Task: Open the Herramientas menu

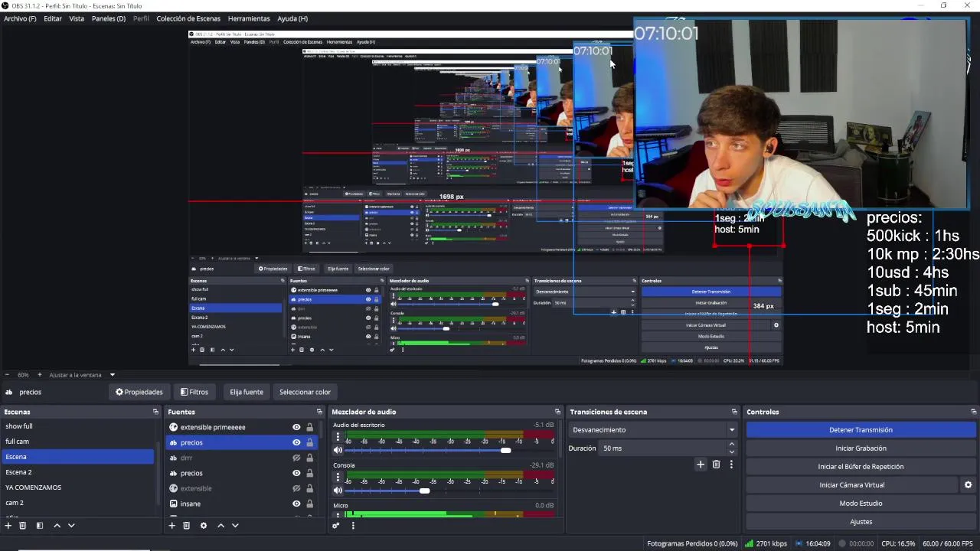Action: click(249, 18)
